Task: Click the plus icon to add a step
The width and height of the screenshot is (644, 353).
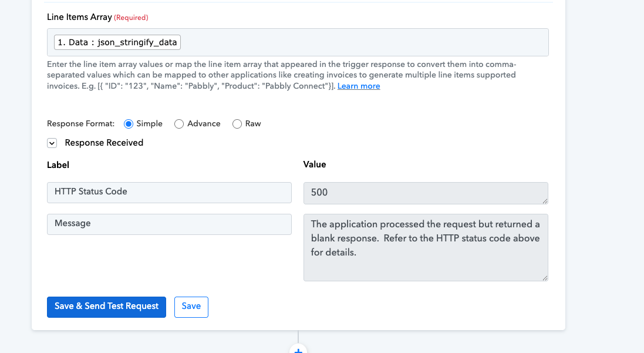Action: (x=298, y=349)
